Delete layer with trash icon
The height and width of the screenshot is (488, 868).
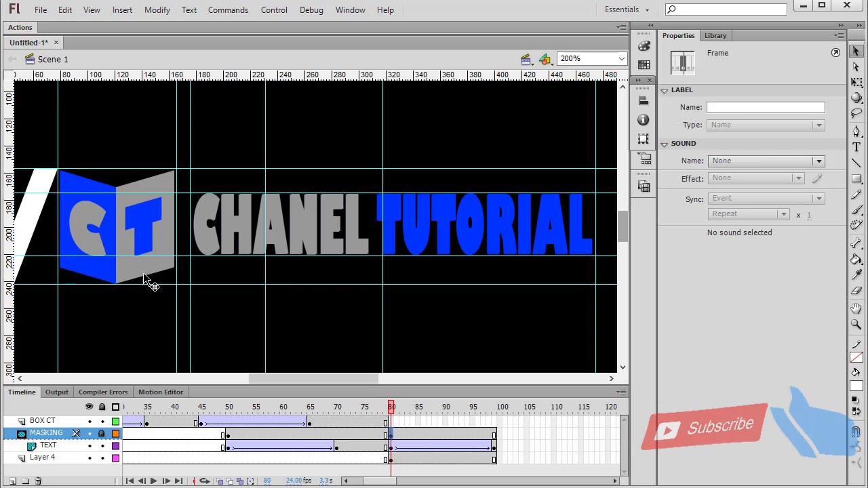point(38,481)
